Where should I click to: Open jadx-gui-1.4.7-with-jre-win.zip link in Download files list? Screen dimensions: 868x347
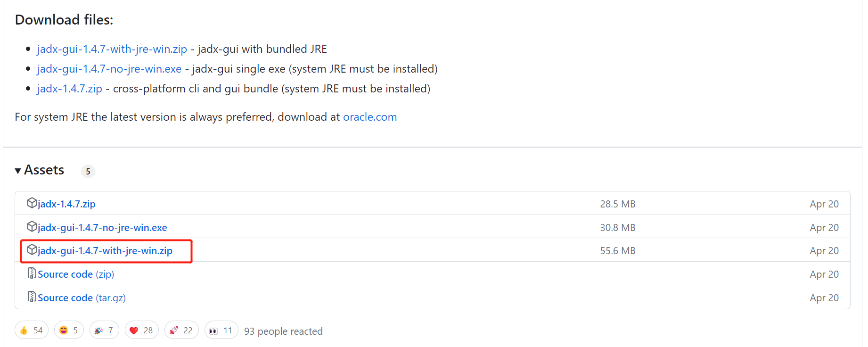click(x=112, y=49)
